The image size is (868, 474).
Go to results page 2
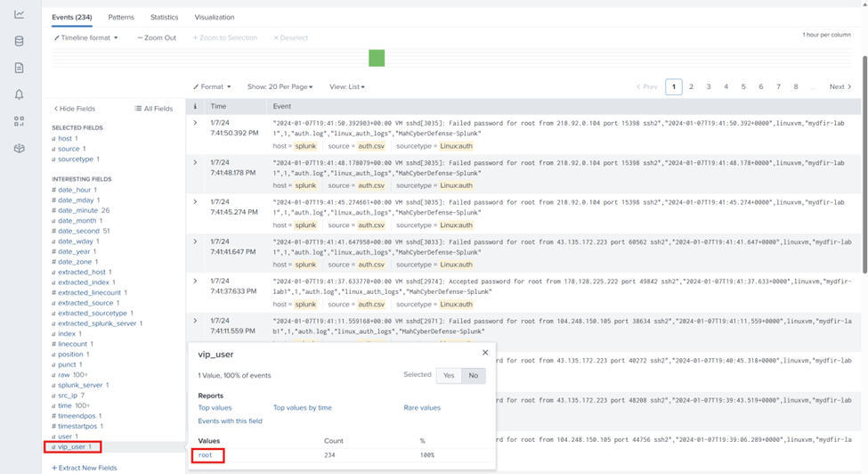pyautogui.click(x=691, y=87)
